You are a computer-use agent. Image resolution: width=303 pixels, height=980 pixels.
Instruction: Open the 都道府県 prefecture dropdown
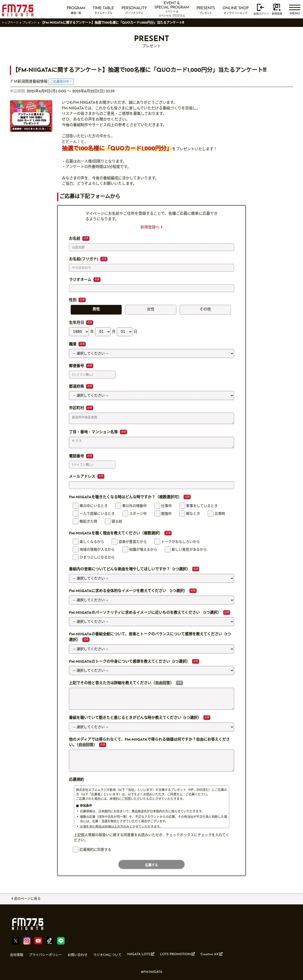151,396
